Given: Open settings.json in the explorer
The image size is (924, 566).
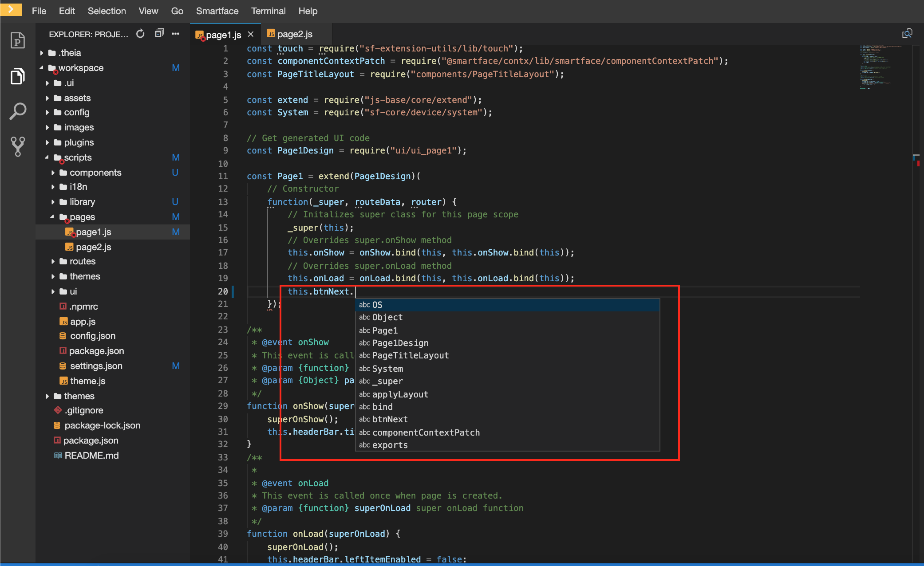Looking at the screenshot, I should point(96,366).
